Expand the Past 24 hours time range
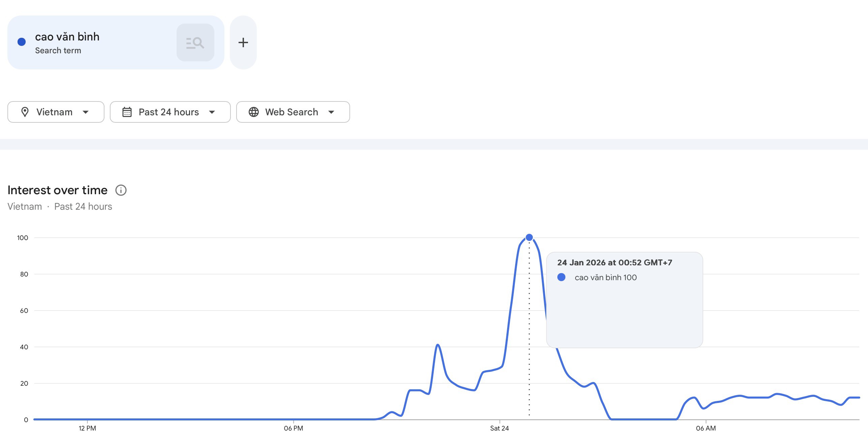Image resolution: width=868 pixels, height=441 pixels. (170, 112)
